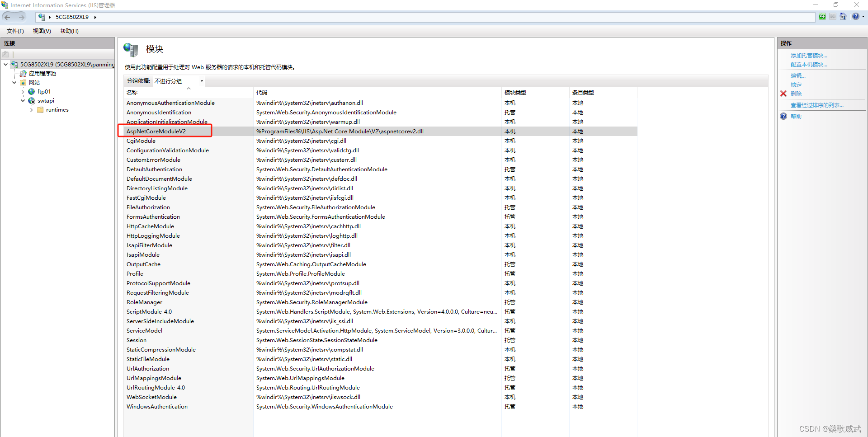Click the Help question mark icon in the toolbar
Screen dimensions: 868x437
[x=856, y=17]
